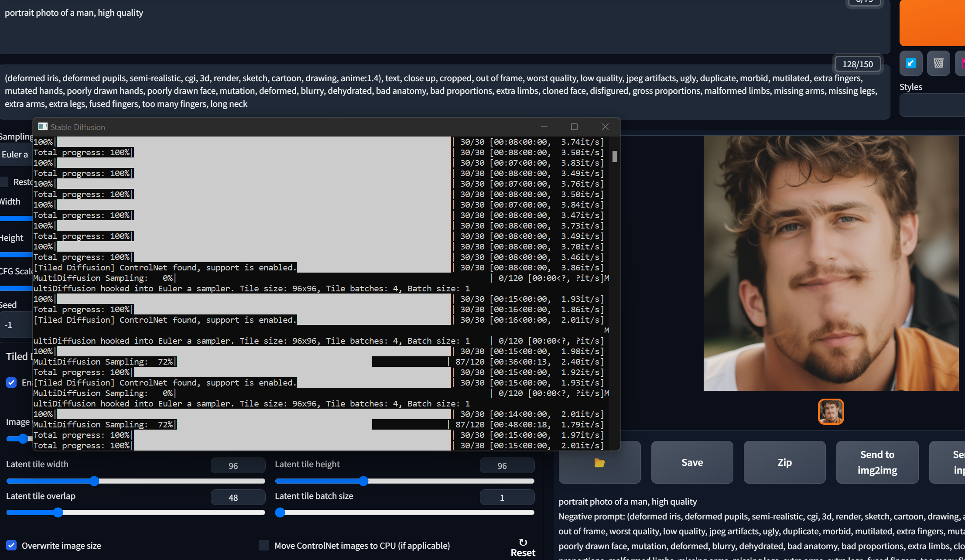965x560 pixels.
Task: Click the 128/150 token counter
Action: (x=857, y=64)
